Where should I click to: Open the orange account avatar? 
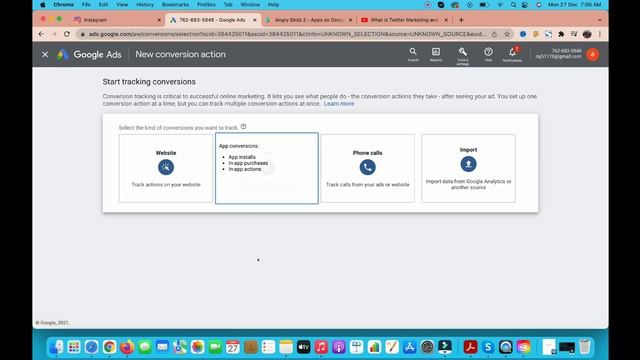593,54
